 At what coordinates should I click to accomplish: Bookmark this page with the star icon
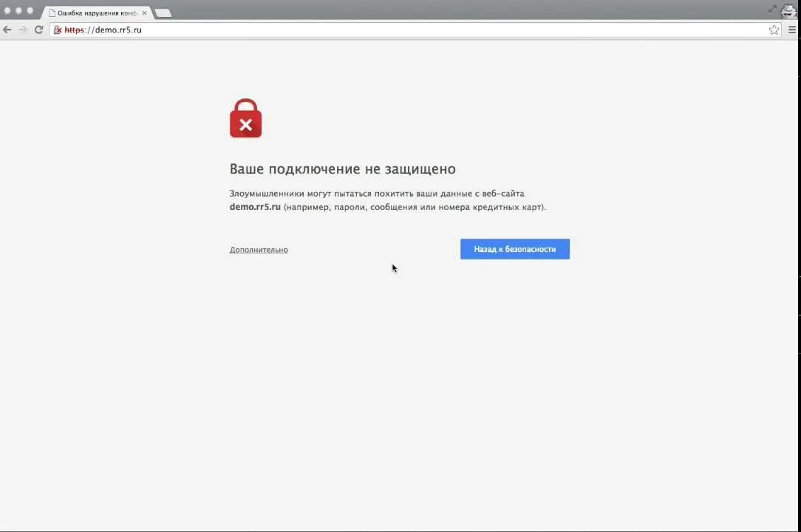click(774, 30)
